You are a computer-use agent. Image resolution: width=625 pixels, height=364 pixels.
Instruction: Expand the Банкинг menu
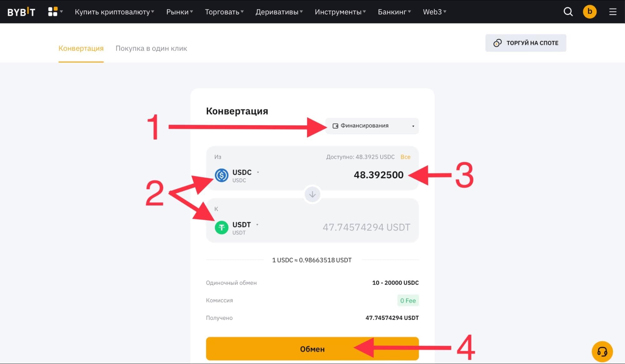pyautogui.click(x=394, y=12)
